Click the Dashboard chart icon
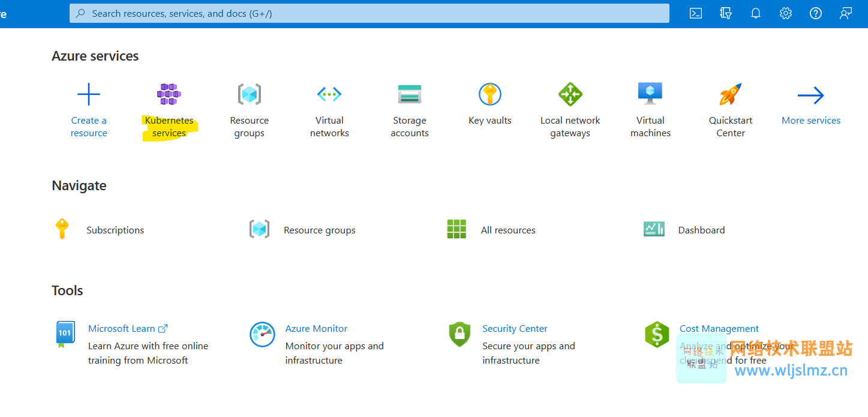Viewport: 868px width, 417px height. tap(654, 229)
